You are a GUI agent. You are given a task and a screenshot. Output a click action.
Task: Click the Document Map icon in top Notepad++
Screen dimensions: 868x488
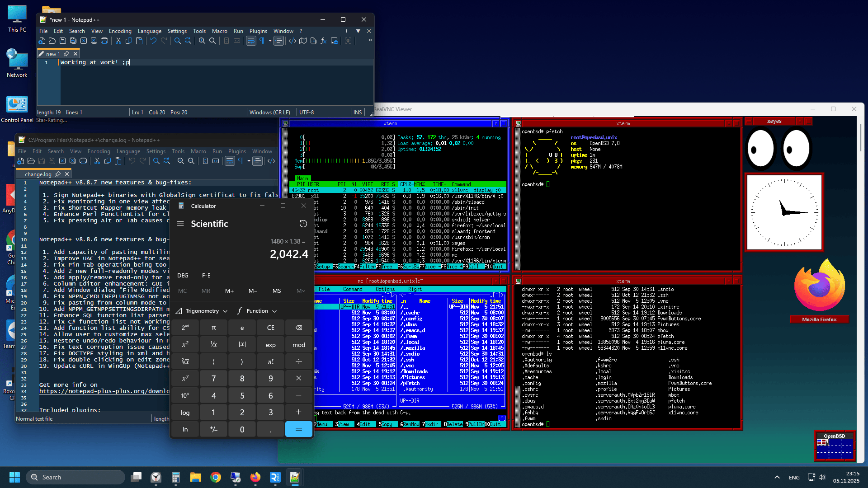click(303, 41)
